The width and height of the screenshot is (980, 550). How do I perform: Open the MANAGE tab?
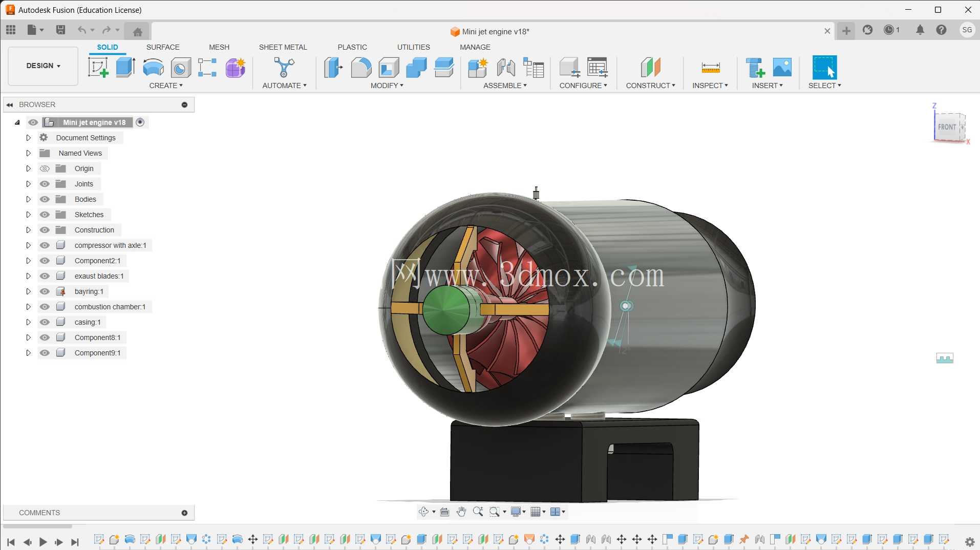click(475, 47)
